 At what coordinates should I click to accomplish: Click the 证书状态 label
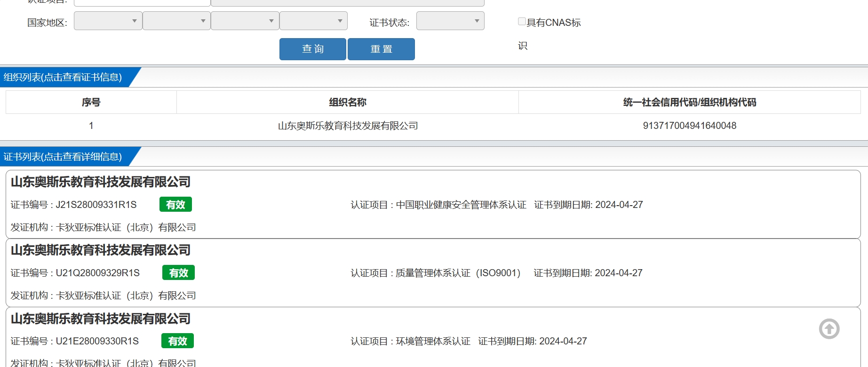point(389,23)
